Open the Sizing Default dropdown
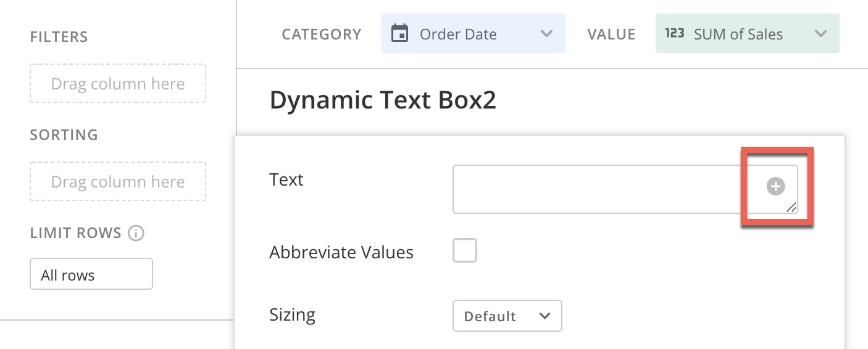Viewport: 868px width, 349px height. [x=507, y=316]
